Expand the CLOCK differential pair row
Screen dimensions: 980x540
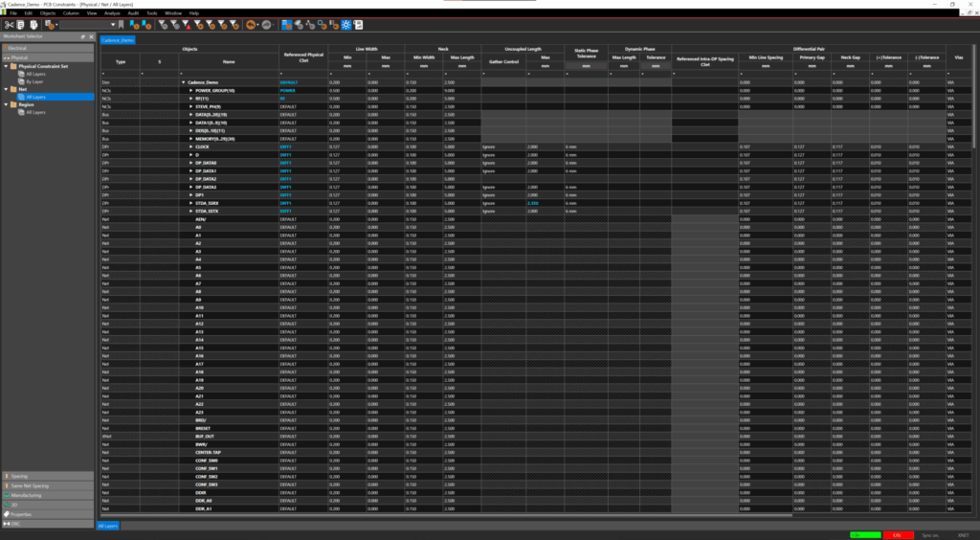[x=191, y=146]
